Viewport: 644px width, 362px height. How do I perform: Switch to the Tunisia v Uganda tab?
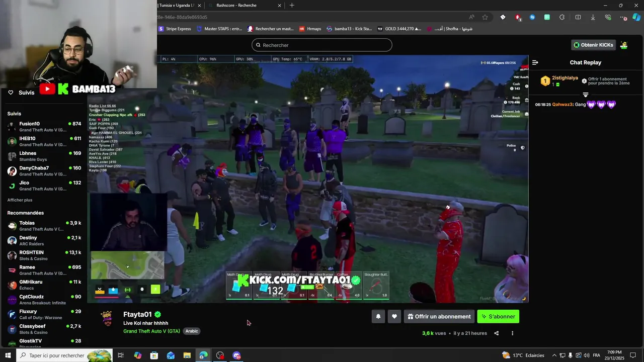point(178,5)
